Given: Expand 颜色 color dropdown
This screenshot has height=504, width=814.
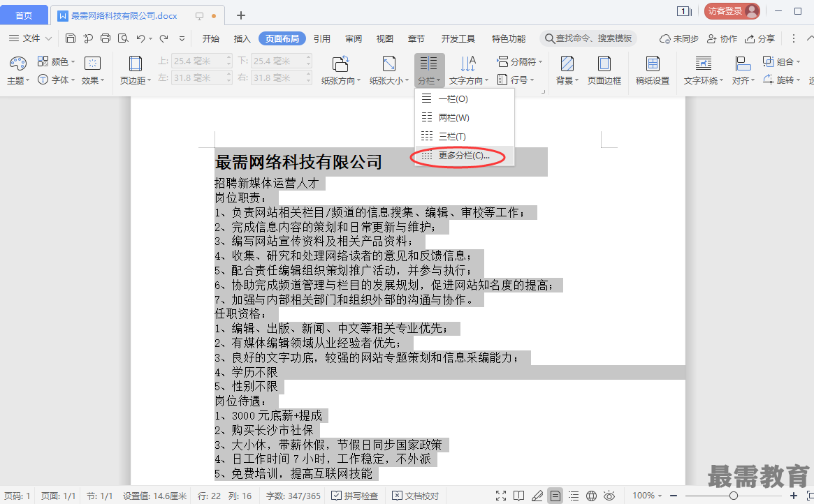Looking at the screenshot, I should pos(73,61).
